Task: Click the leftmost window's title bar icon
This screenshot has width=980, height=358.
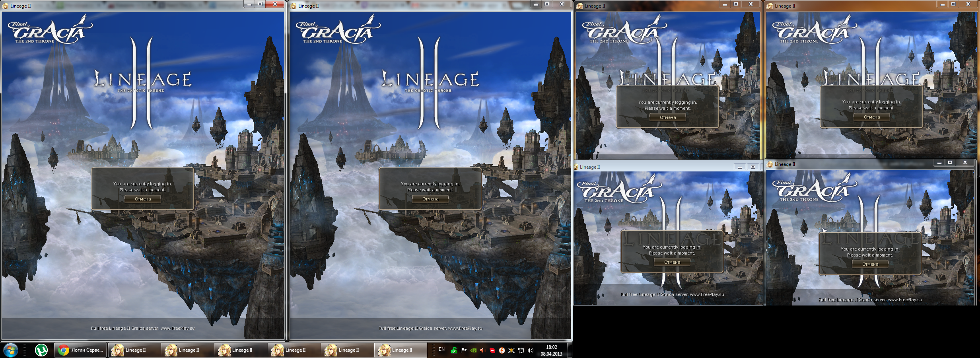Action: (x=6, y=6)
